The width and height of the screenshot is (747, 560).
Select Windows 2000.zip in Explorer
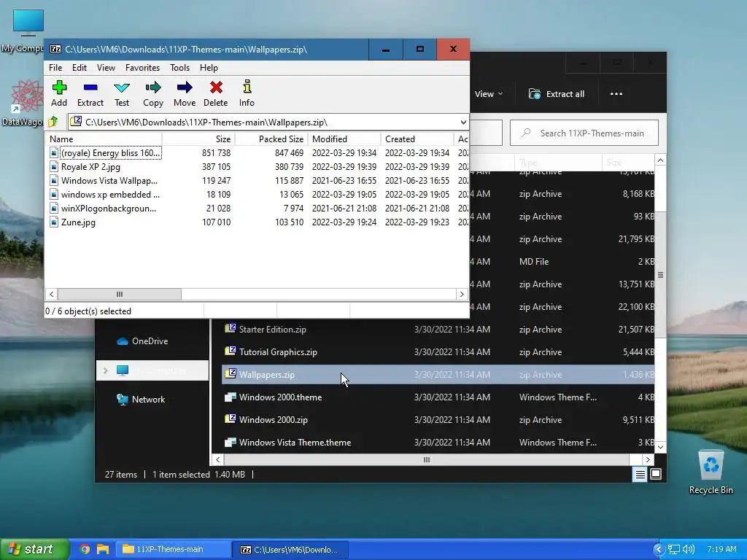coord(438,419)
